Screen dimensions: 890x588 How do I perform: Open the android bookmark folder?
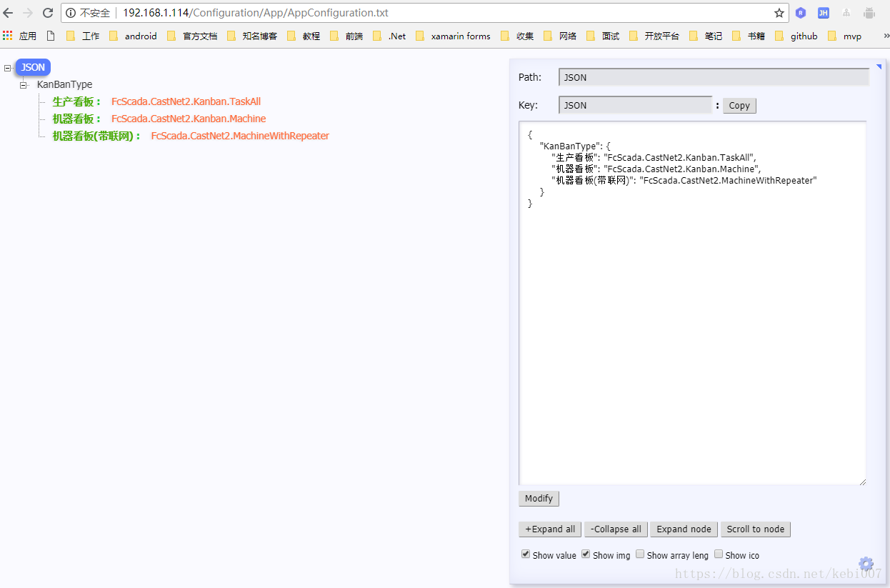(132, 36)
